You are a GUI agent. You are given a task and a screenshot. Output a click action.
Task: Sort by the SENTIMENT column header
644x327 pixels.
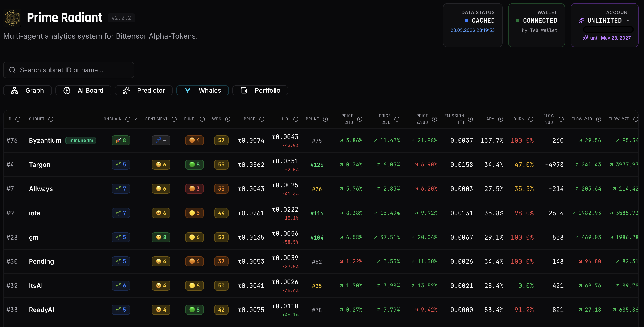pyautogui.click(x=156, y=119)
